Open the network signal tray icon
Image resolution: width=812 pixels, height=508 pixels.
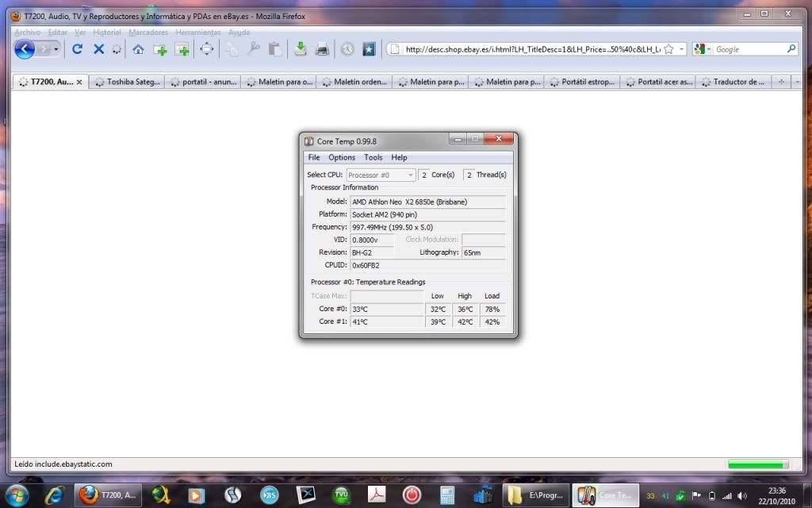(727, 496)
